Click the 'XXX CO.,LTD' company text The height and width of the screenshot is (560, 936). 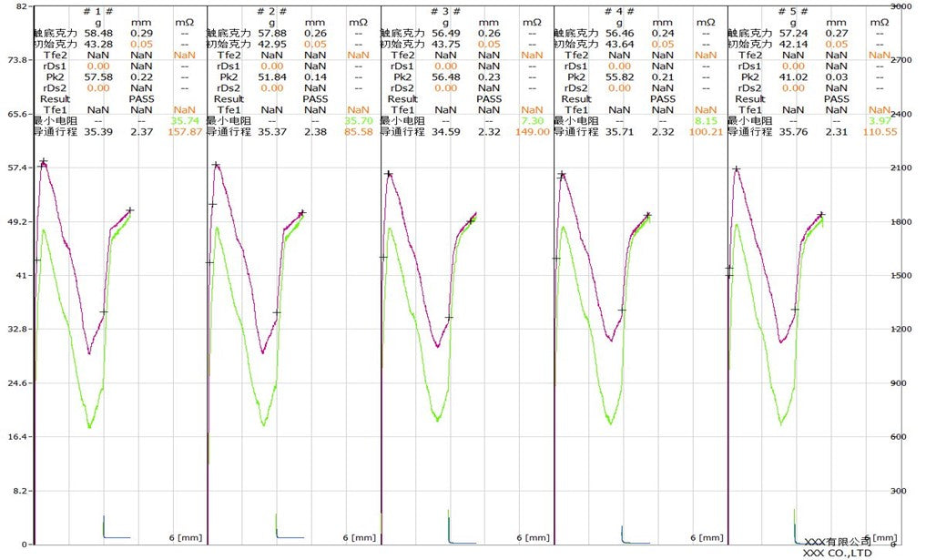(837, 553)
